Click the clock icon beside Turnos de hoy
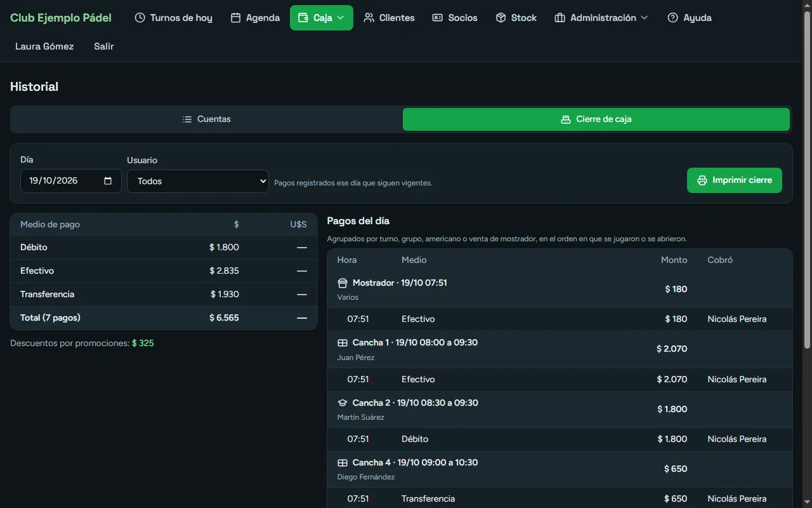Screen dimensions: 812x508 (x=140, y=18)
